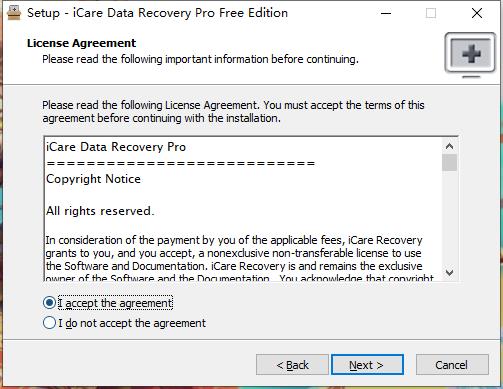Click the greyed-out maximize button
Screen dimensions: 503x389
coord(431,13)
